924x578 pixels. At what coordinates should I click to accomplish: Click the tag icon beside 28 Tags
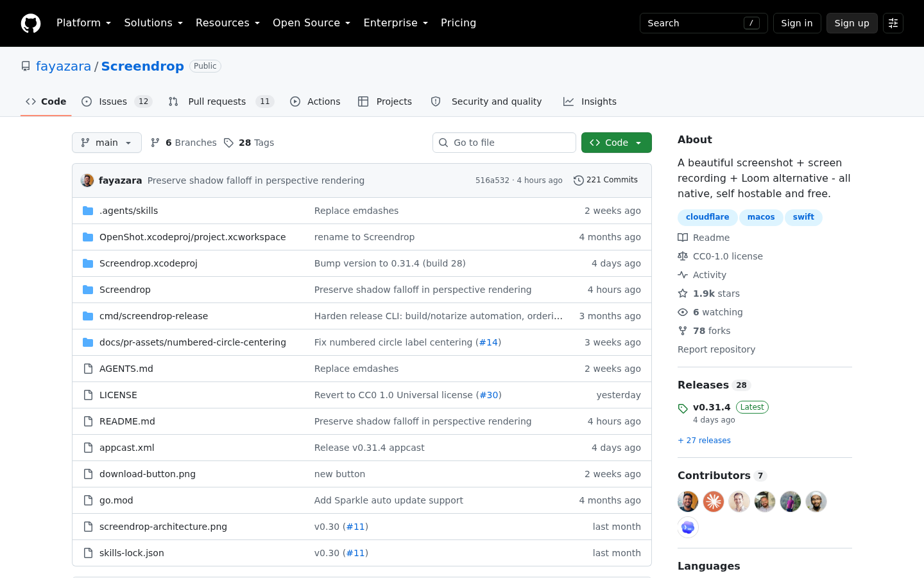pos(228,143)
